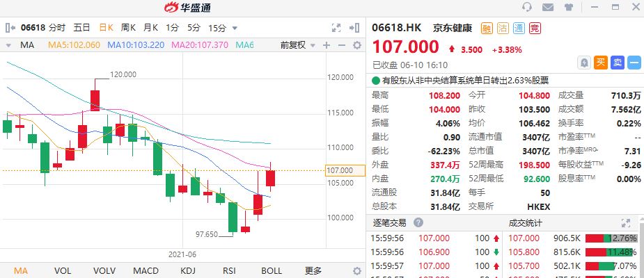Image resolution: width=644 pixels, height=278 pixels.
Task: Click stock name 京东健康
Action: coord(453,28)
